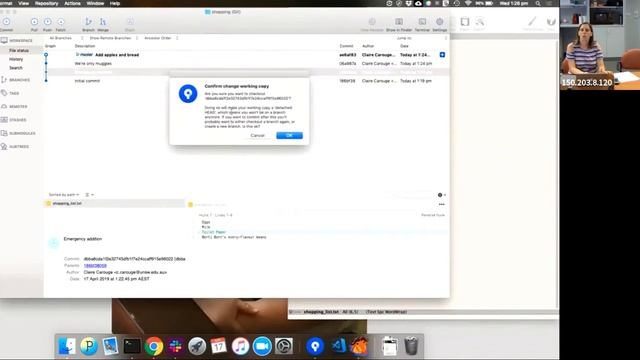Open the file list view mode dropdown
This screenshot has height=360, width=640.
[89, 195]
